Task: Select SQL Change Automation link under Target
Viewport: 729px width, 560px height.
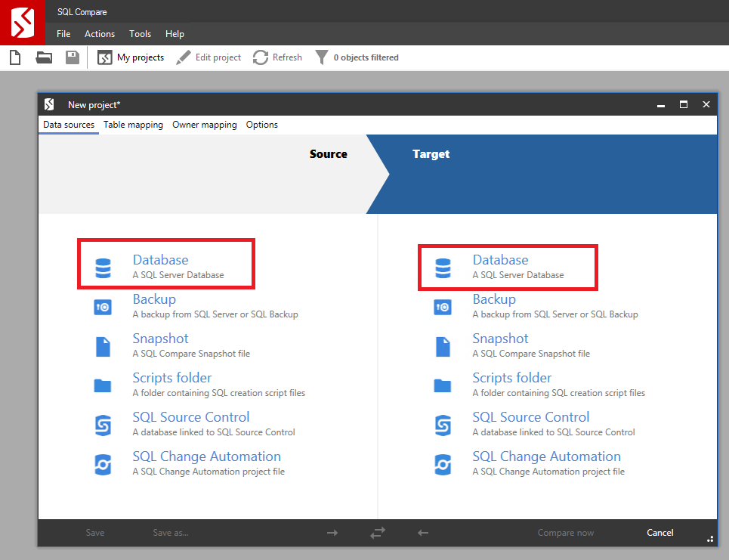Action: pos(546,456)
